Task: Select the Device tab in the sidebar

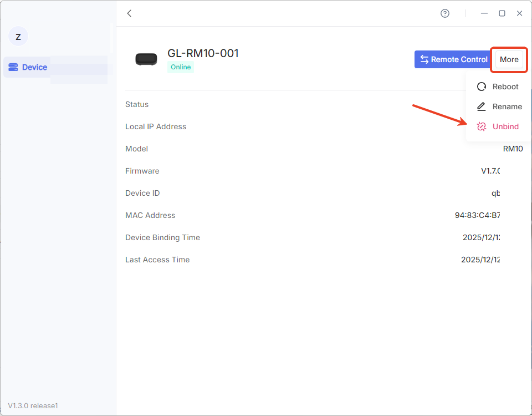Action: click(x=34, y=67)
